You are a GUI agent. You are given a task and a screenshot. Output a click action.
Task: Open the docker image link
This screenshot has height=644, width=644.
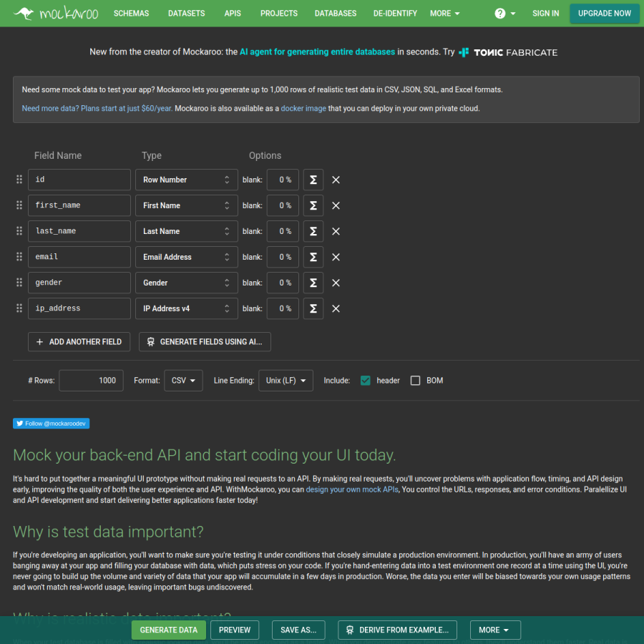(x=303, y=109)
